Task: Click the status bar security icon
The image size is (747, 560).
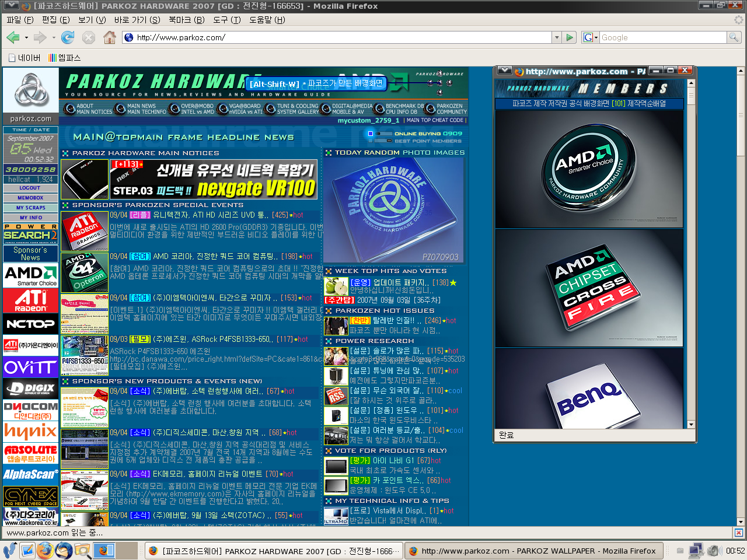Action: [738, 533]
